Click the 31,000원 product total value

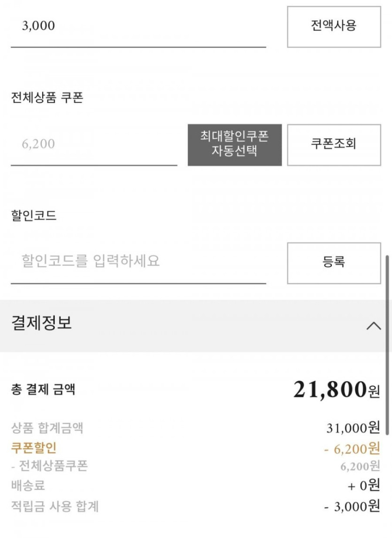353,428
